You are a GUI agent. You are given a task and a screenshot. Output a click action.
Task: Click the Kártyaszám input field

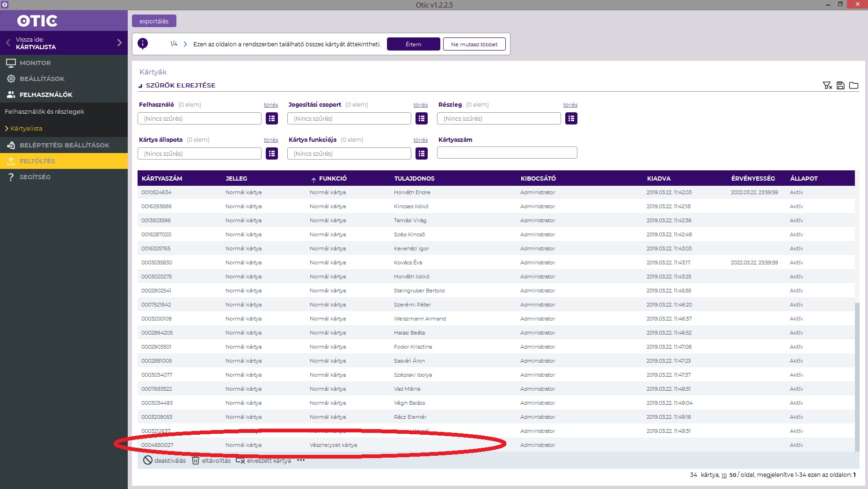pos(507,153)
